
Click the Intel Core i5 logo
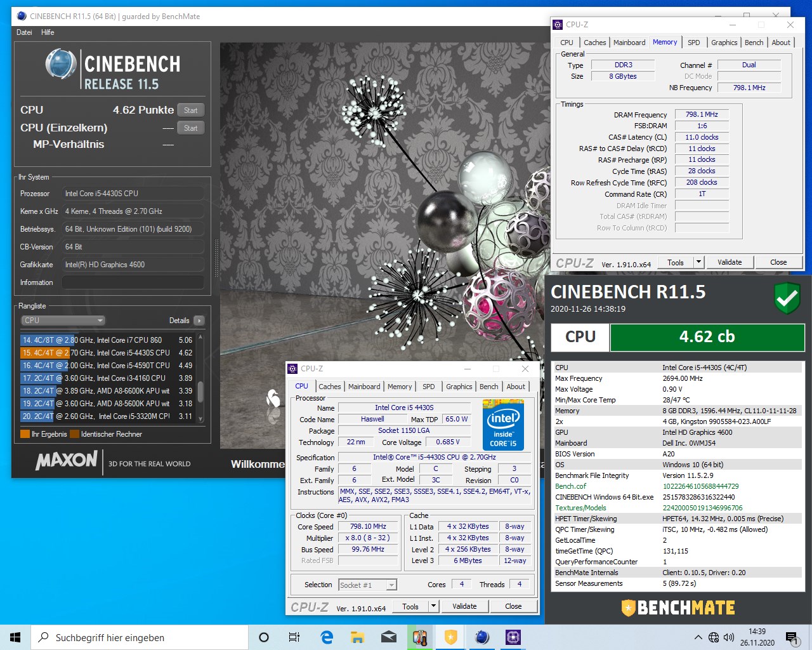[x=503, y=425]
